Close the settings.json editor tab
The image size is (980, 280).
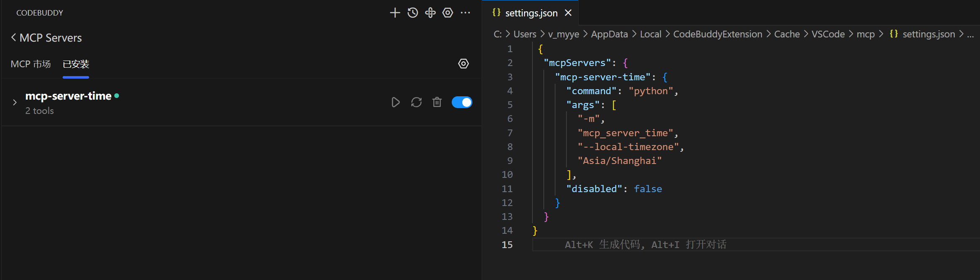click(568, 13)
